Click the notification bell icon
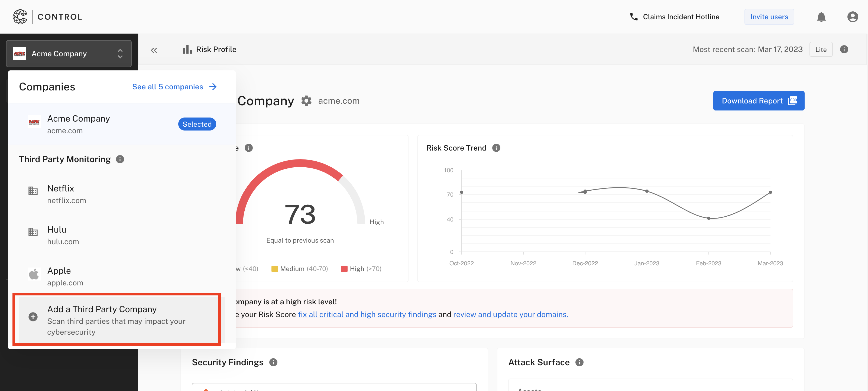Image resolution: width=868 pixels, height=391 pixels. 821,17
